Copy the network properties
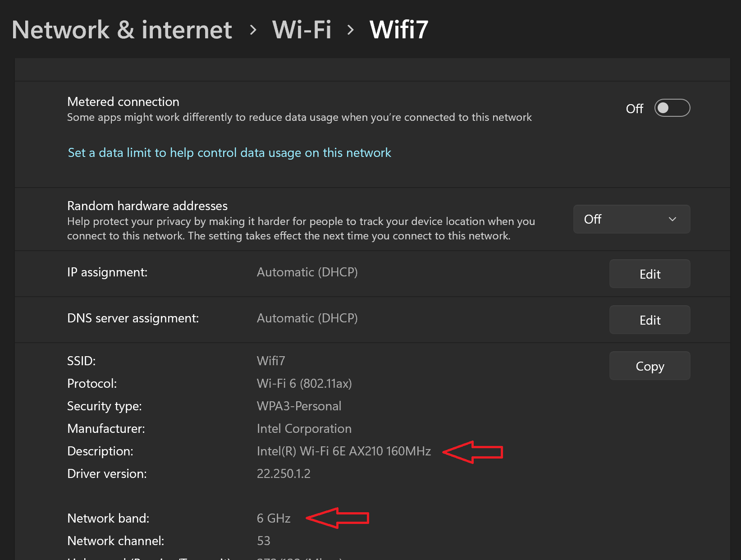 [650, 366]
